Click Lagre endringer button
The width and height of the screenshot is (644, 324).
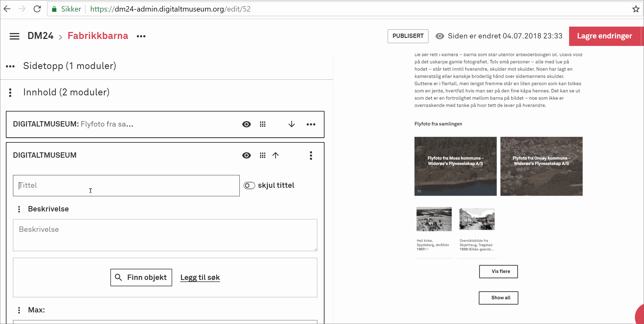604,36
